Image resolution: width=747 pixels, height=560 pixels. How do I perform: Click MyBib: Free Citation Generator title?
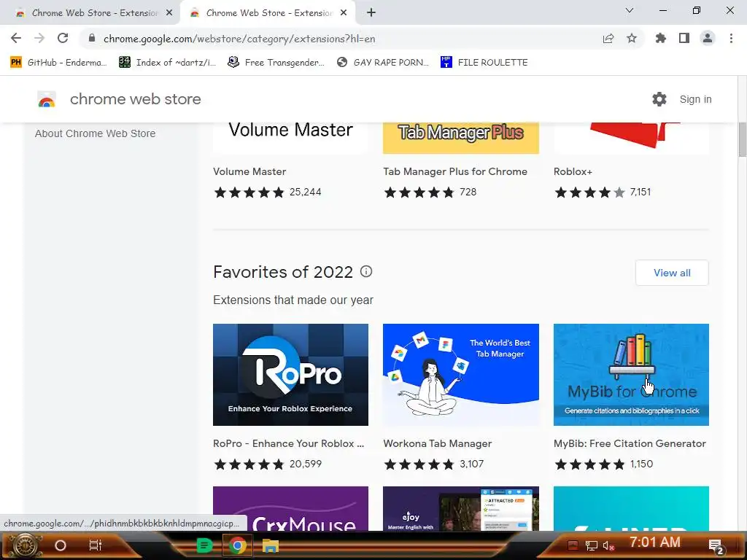[630, 443]
